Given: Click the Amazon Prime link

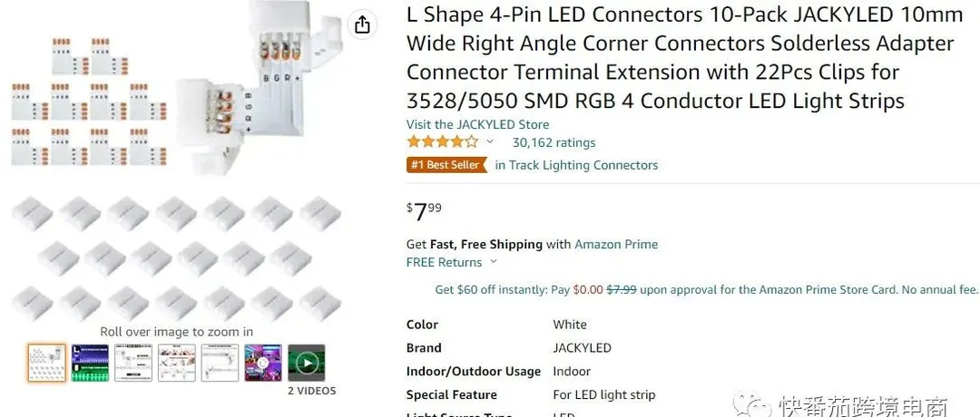Looking at the screenshot, I should pyautogui.click(x=616, y=244).
